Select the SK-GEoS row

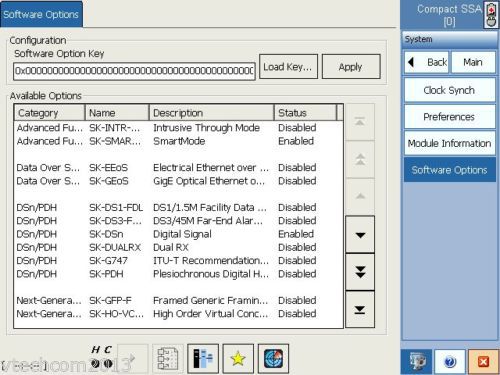click(178, 181)
